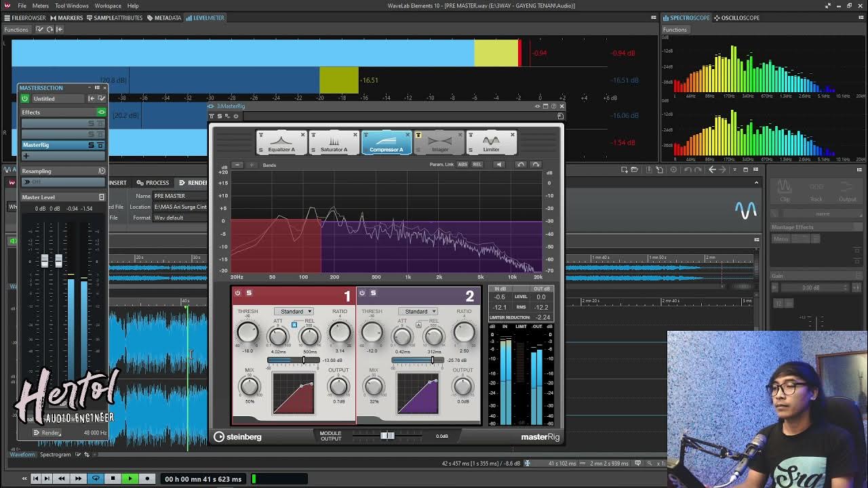The image size is (868, 488).
Task: Collapse the Resampling pane
Action: (x=102, y=171)
